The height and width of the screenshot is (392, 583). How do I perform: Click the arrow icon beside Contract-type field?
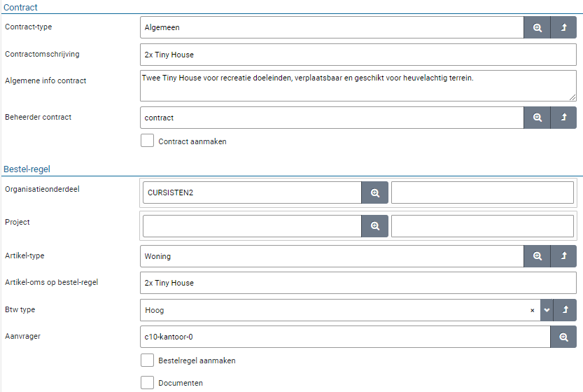(563, 28)
